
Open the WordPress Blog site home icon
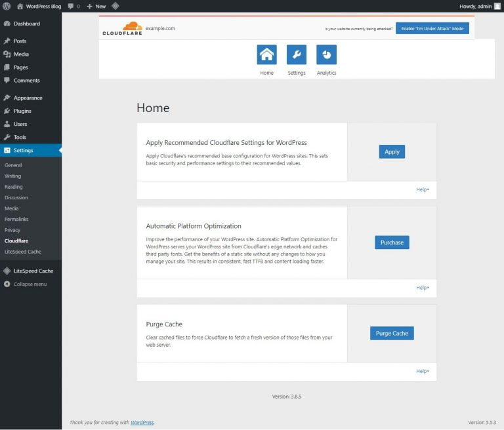click(x=20, y=6)
